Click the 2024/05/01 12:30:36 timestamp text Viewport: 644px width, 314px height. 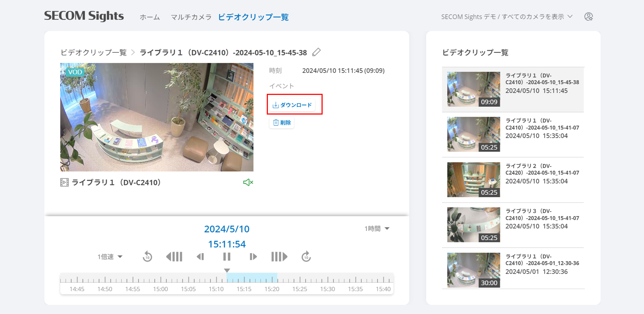tap(537, 272)
